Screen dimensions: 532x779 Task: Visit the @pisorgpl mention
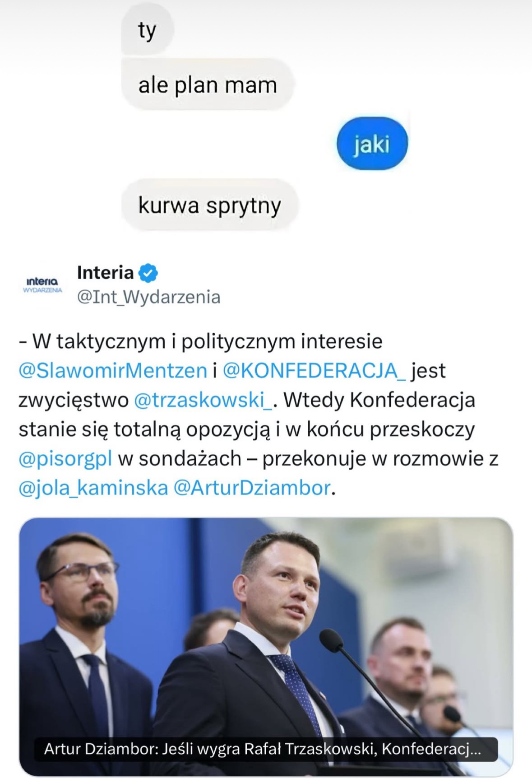pos(65,459)
